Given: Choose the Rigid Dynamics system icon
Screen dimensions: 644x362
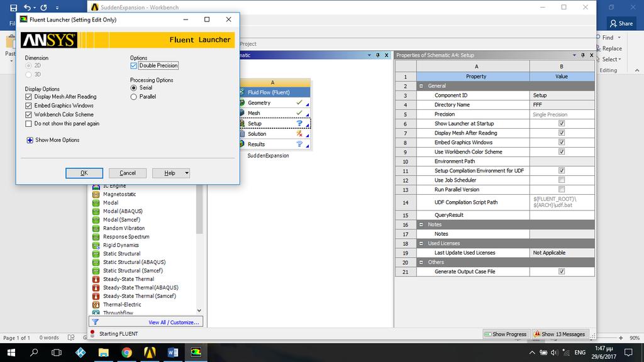Looking at the screenshot, I should click(x=96, y=246).
